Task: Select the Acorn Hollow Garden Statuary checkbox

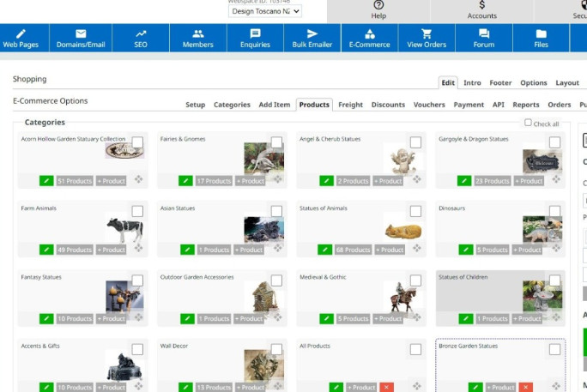Action: coord(137,142)
